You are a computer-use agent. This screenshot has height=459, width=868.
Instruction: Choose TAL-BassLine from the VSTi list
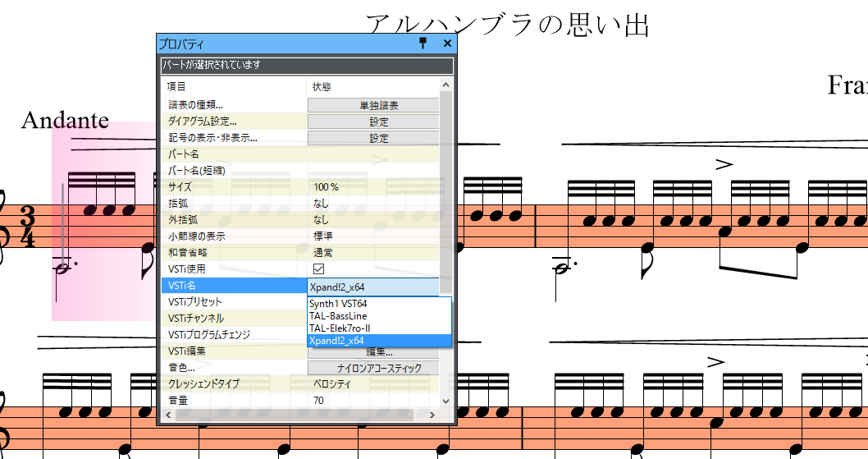click(379, 315)
